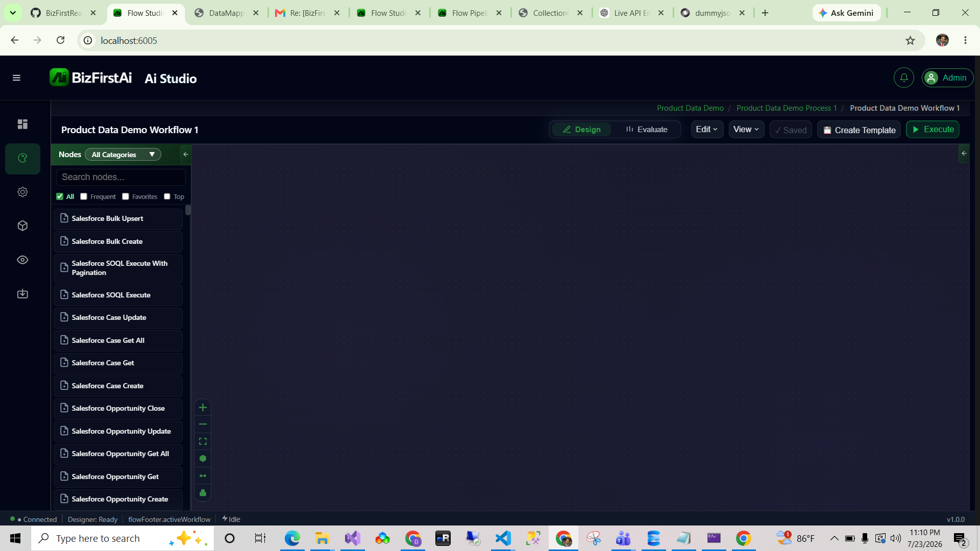Switch to the Flow Pipeli browser tab
Image resolution: width=980 pixels, height=551 pixels.
(470, 13)
